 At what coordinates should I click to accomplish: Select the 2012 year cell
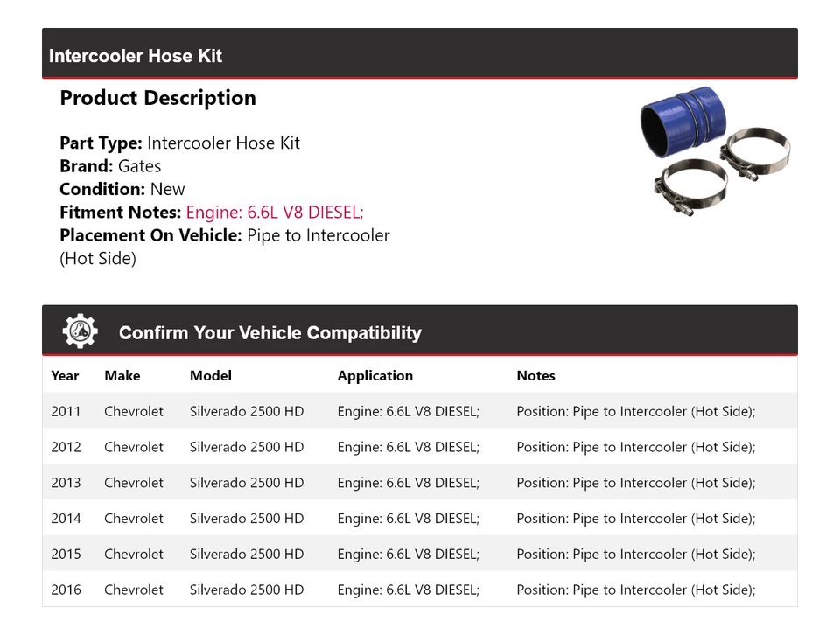point(66,447)
